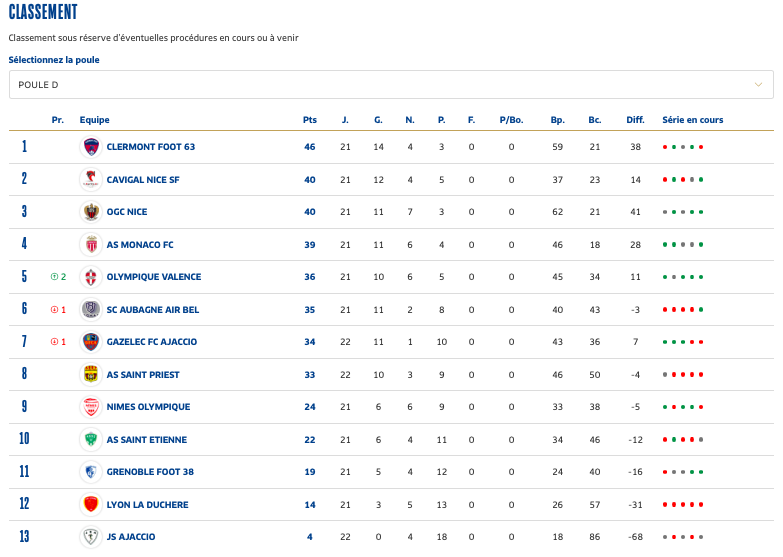This screenshot has height=557, width=783.
Task: Click the Gazelec FC Ajaccio logo
Action: click(x=91, y=342)
